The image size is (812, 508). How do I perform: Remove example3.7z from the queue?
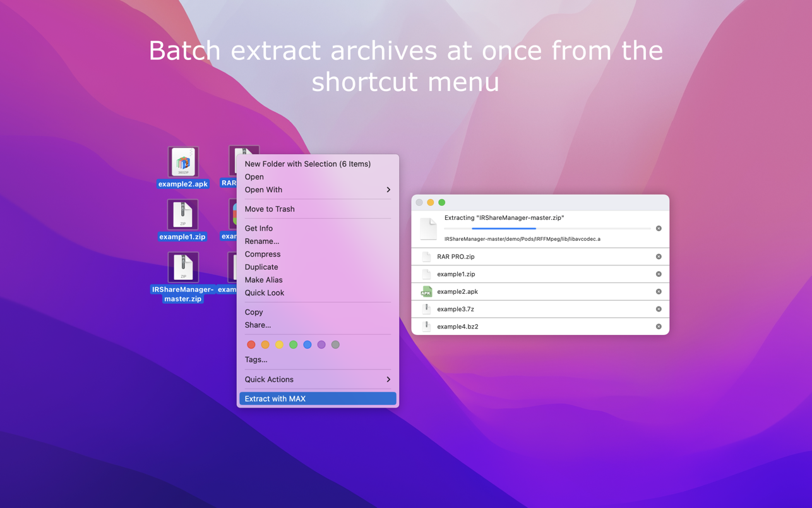coord(659,309)
